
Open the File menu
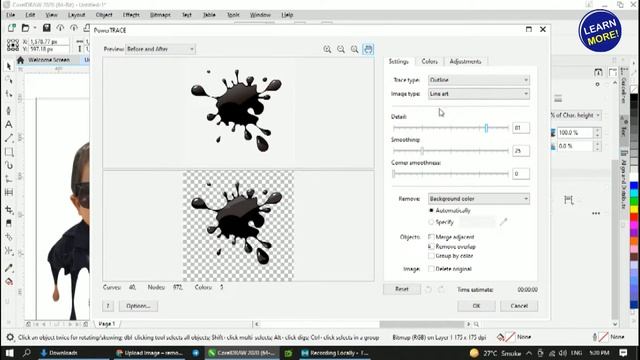pyautogui.click(x=10, y=15)
